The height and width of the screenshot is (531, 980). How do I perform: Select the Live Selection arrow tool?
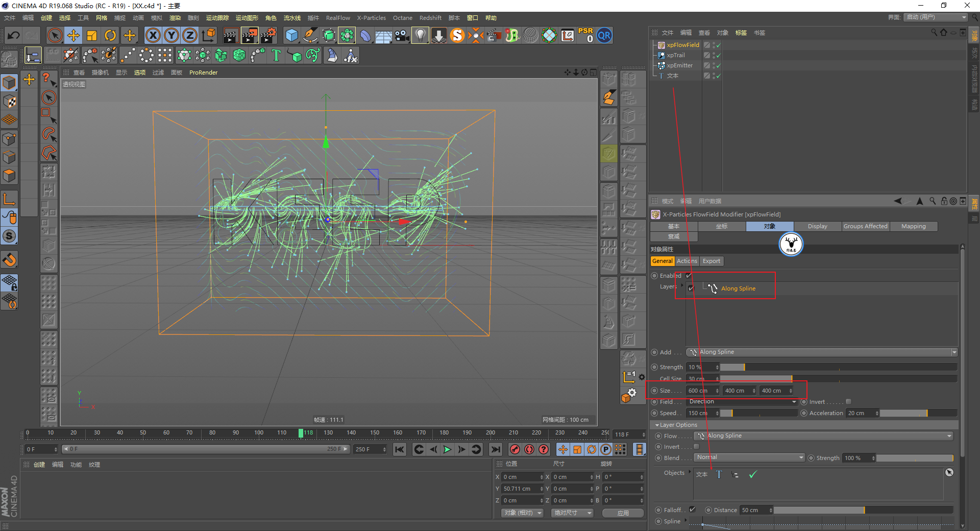click(x=55, y=35)
